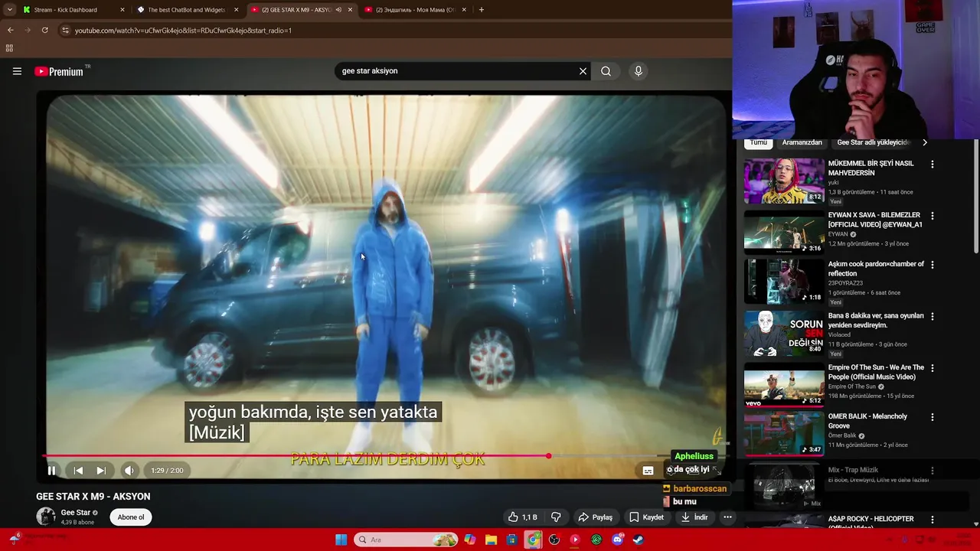The height and width of the screenshot is (551, 980).
Task: Open YouTube hamburger guide menu
Action: (17, 71)
